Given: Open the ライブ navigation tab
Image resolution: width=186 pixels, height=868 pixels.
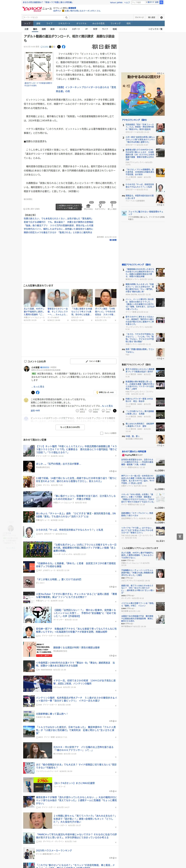Looking at the screenshot, I should pyautogui.click(x=49, y=24).
